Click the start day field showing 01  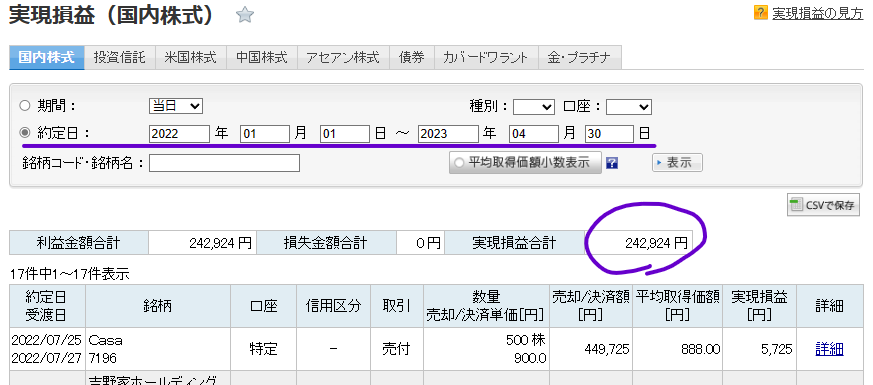(345, 134)
